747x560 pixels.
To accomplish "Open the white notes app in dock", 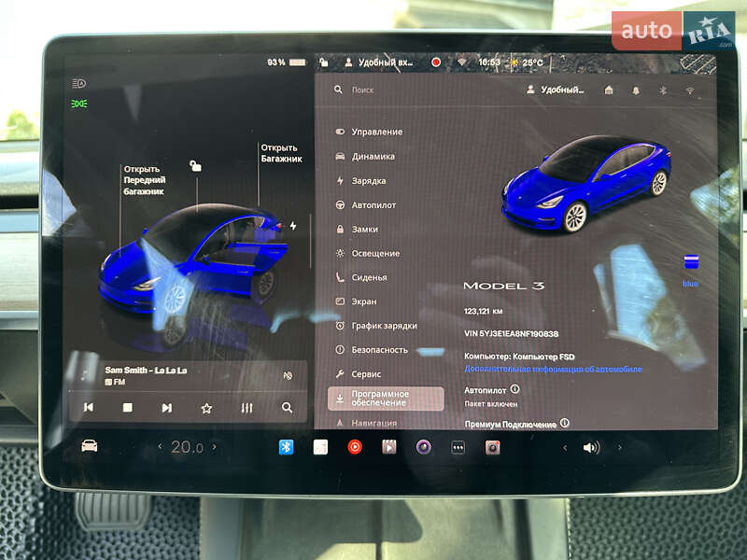I will [x=320, y=447].
